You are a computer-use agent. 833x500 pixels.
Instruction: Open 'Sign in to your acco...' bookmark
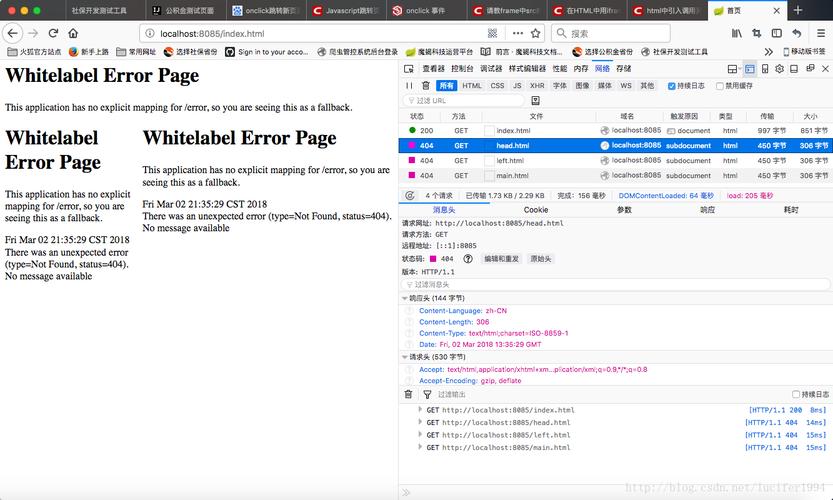pos(267,52)
